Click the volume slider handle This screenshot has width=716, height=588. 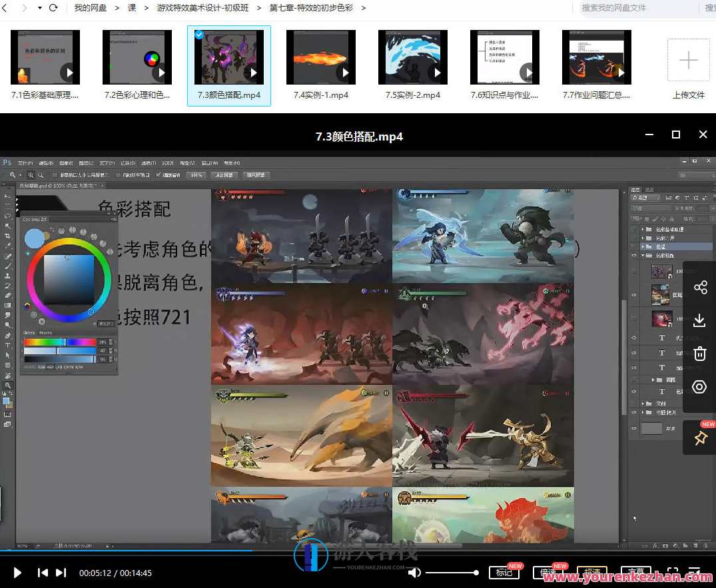pos(476,573)
